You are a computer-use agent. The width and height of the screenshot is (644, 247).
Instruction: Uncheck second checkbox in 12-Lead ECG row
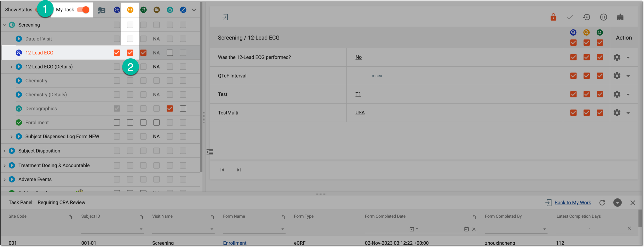click(x=130, y=53)
